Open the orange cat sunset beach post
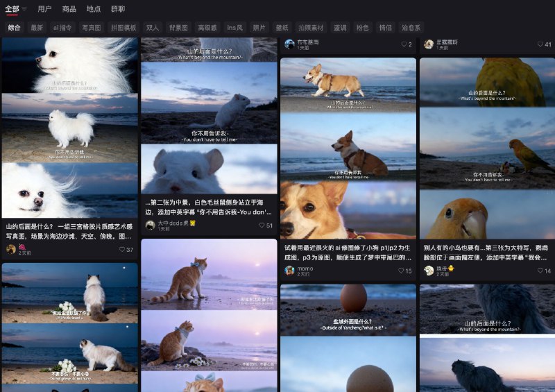 [x=209, y=312]
